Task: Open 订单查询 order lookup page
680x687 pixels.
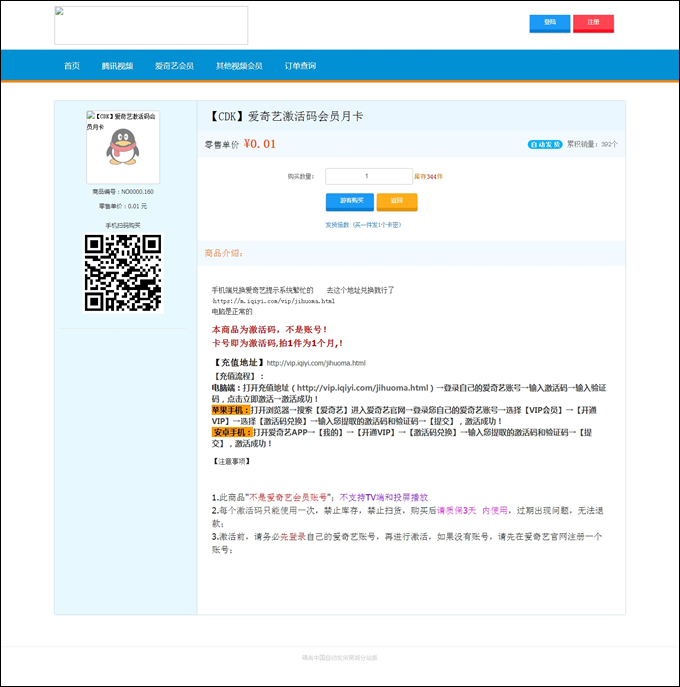Action: point(300,66)
